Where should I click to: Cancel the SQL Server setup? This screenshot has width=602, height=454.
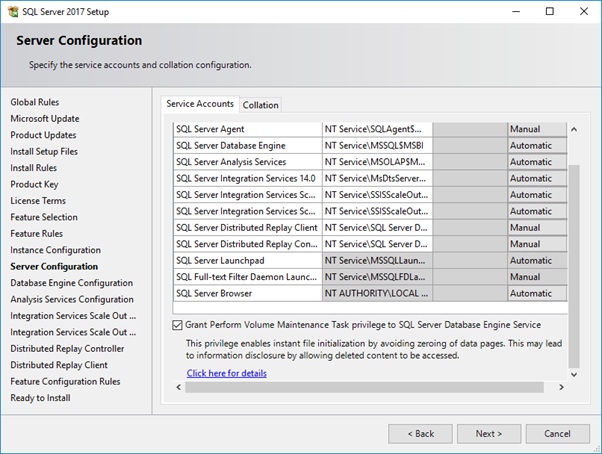[557, 434]
